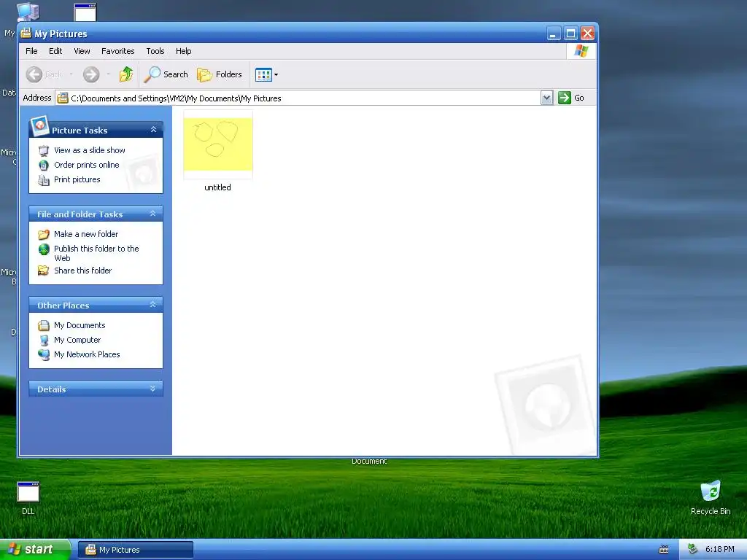Screen dimensions: 747x560
Task: Open the Tools menu
Action: pyautogui.click(x=155, y=51)
